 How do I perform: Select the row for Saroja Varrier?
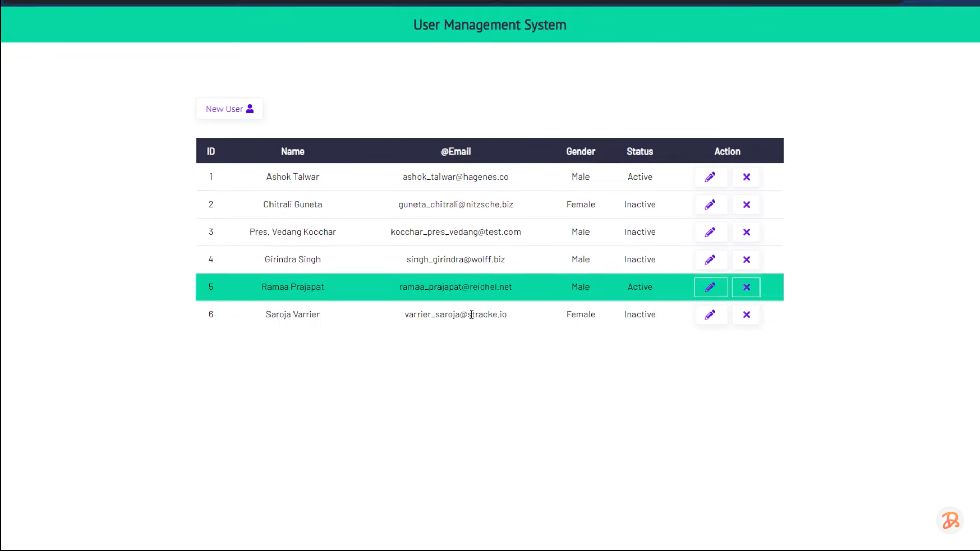[357, 314]
